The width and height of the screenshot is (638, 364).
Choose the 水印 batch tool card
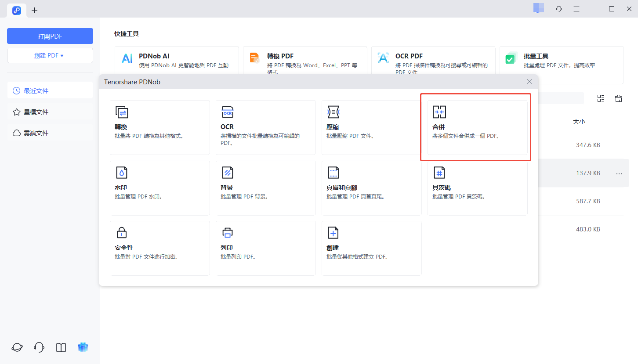tap(160, 188)
